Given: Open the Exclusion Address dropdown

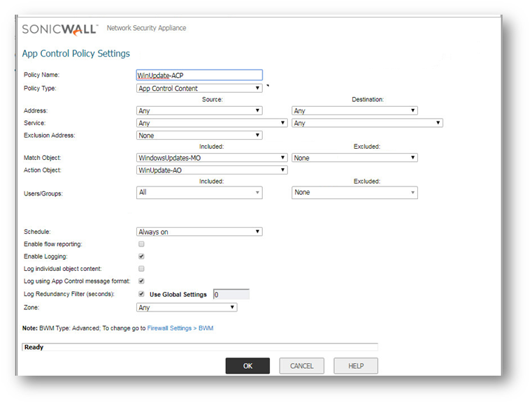Looking at the screenshot, I should pyautogui.click(x=199, y=135).
